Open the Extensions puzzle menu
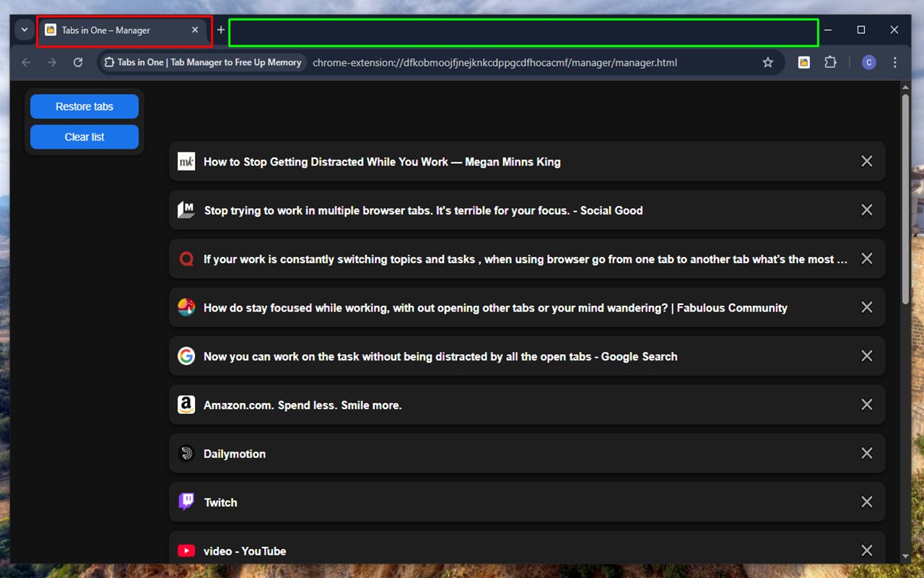924x578 pixels. point(830,62)
